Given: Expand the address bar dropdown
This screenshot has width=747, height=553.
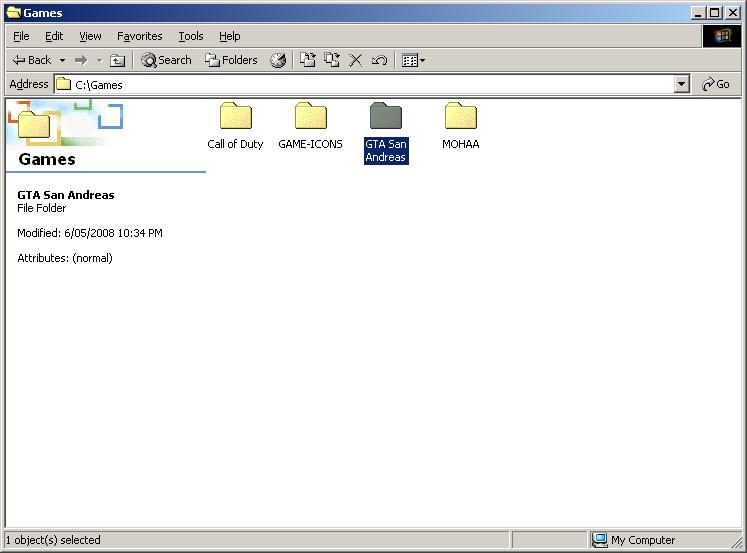Looking at the screenshot, I should tap(682, 85).
